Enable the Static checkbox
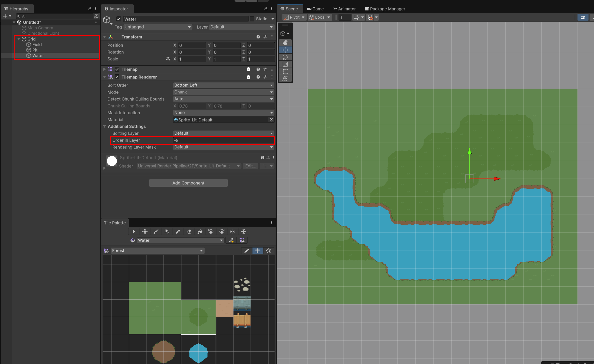 [252, 19]
